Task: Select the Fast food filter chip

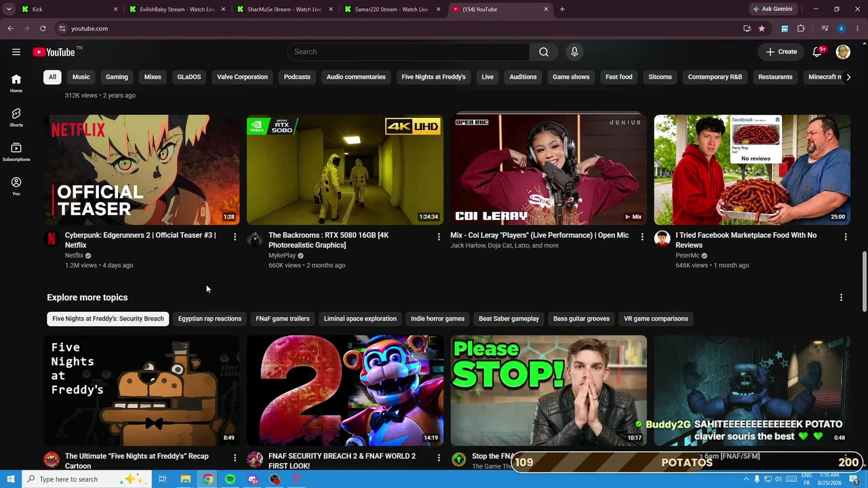Action: click(x=619, y=77)
